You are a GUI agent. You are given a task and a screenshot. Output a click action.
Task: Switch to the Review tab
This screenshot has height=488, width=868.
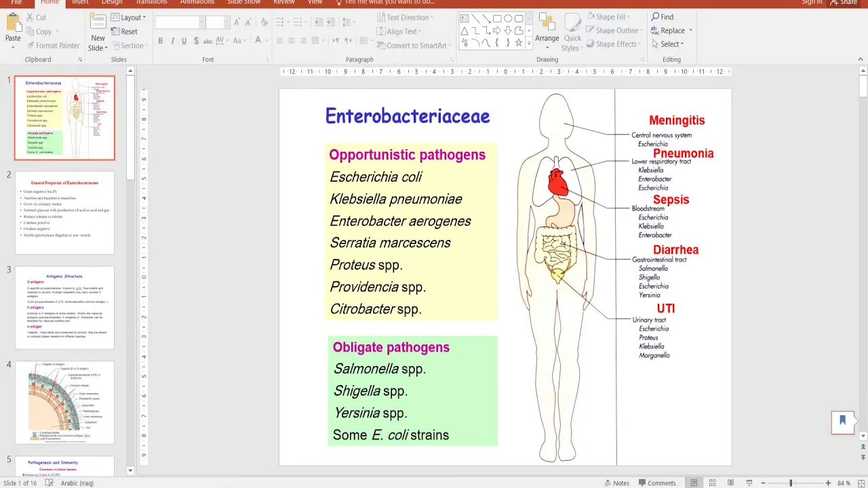click(283, 2)
